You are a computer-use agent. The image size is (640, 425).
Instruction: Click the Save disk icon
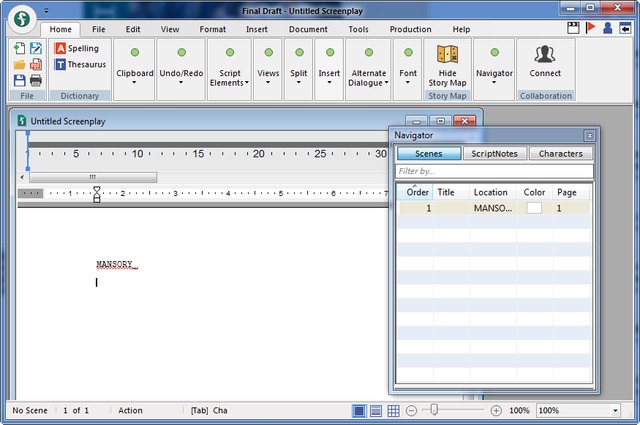pyautogui.click(x=20, y=80)
